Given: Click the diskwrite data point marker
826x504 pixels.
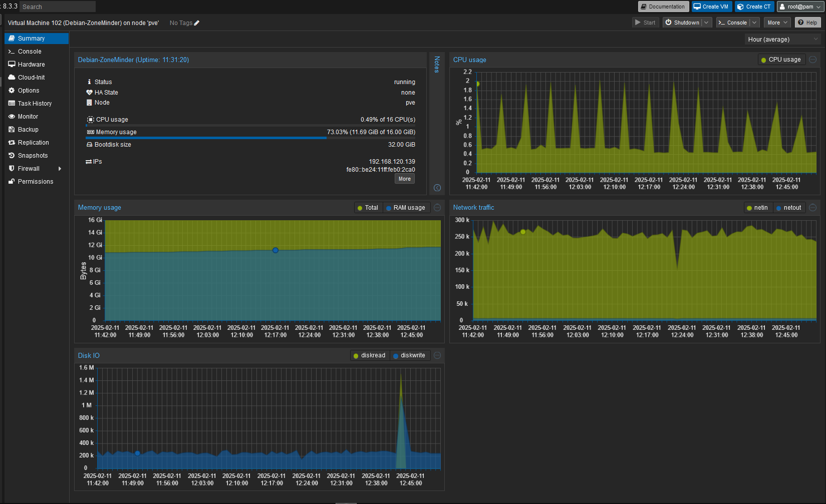Looking at the screenshot, I should 137,453.
